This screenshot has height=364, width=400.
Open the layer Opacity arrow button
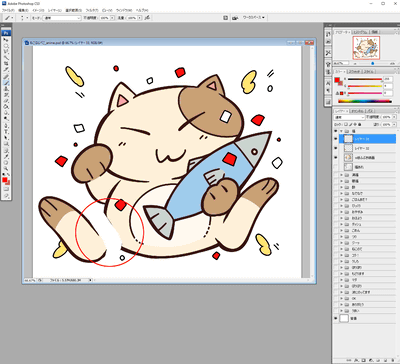(394, 117)
